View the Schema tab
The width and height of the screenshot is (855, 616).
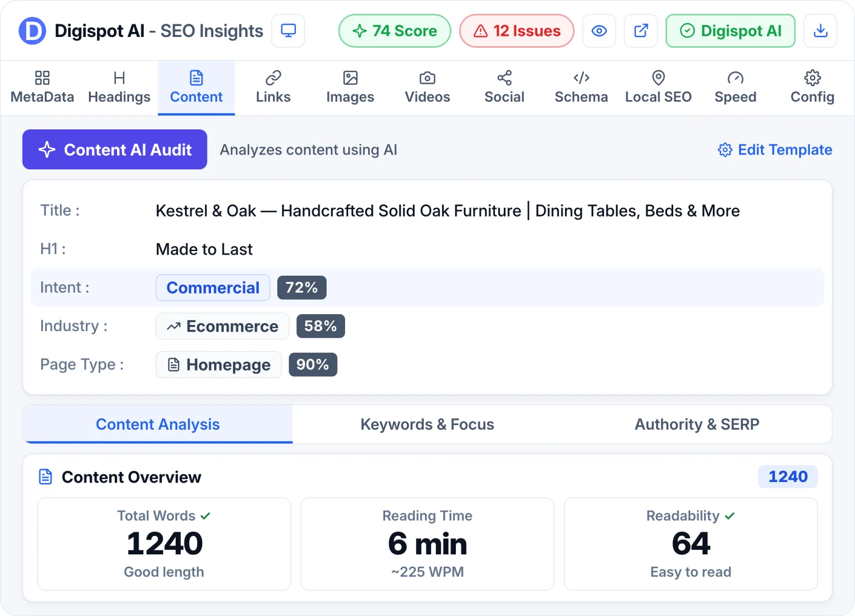pos(581,88)
